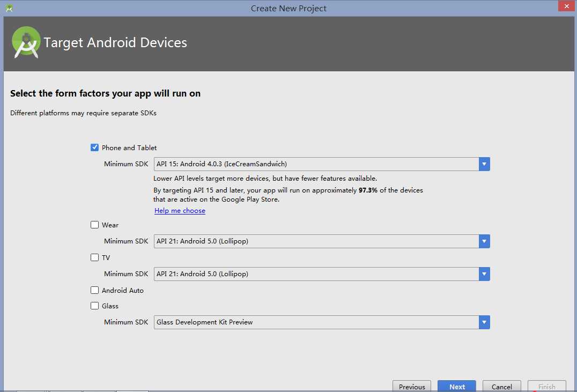This screenshot has width=577, height=392.
Task: Tick the Glass checkbox
Action: (94, 306)
